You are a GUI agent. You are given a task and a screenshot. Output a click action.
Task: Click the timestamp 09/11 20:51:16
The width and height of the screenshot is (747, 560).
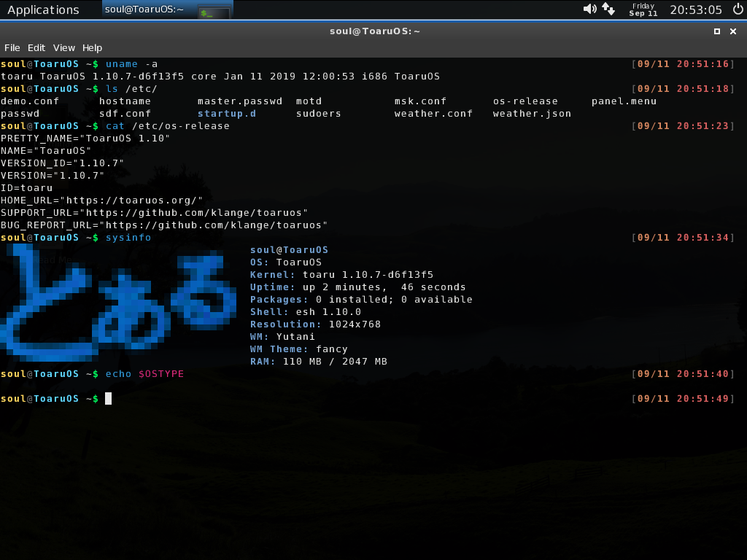(x=683, y=64)
